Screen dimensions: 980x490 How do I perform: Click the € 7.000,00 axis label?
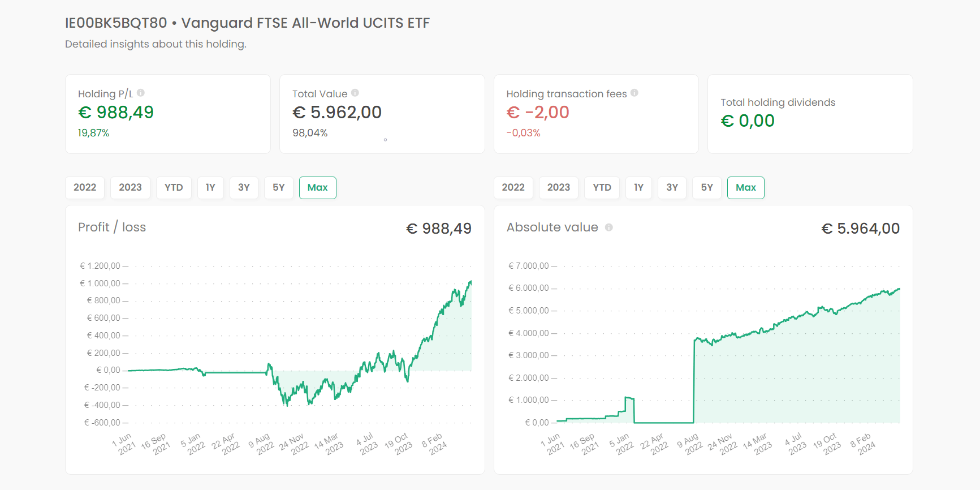tap(529, 266)
